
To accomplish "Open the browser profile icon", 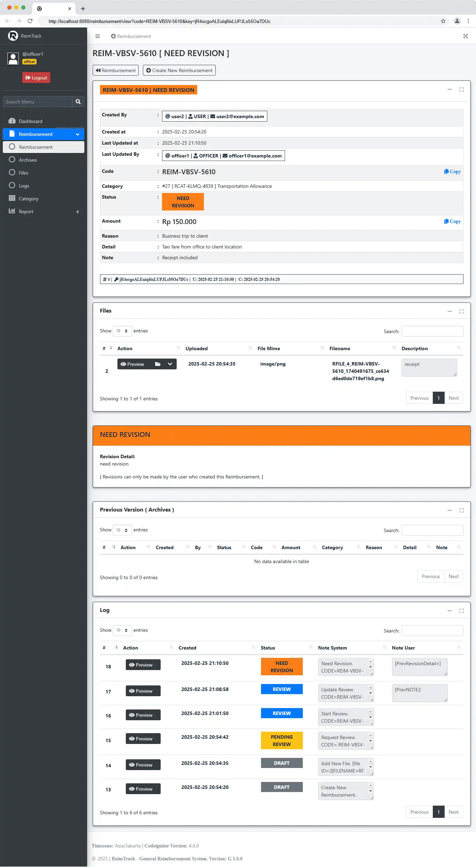I will (457, 21).
